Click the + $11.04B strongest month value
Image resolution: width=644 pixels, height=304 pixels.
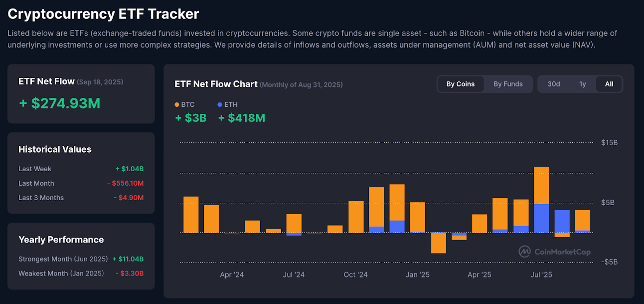(128, 259)
